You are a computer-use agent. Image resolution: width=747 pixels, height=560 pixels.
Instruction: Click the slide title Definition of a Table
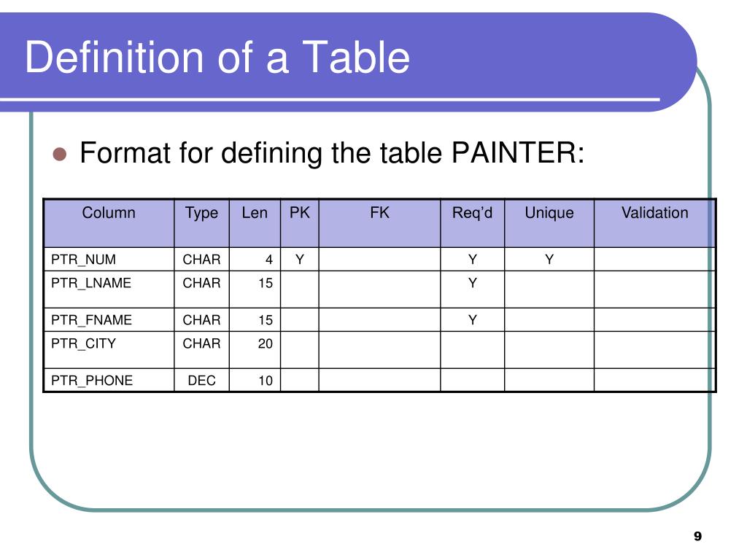click(x=217, y=57)
